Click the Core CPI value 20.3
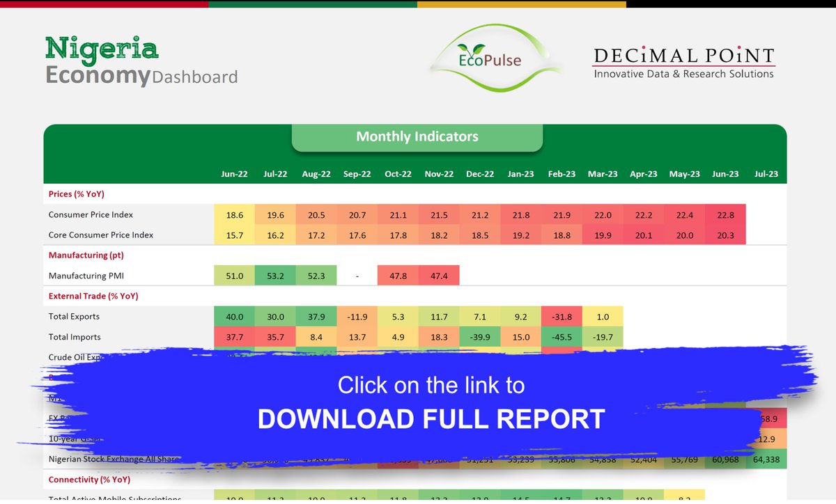 point(725,235)
